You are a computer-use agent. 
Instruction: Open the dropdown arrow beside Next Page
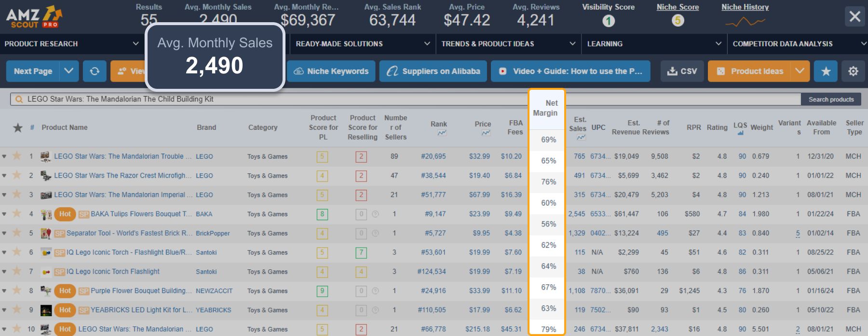click(x=69, y=71)
